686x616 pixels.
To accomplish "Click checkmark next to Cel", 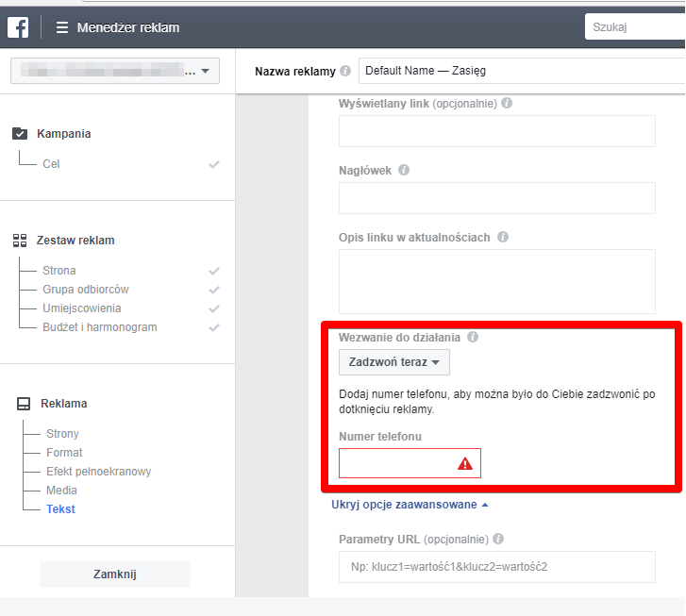I will point(214,164).
